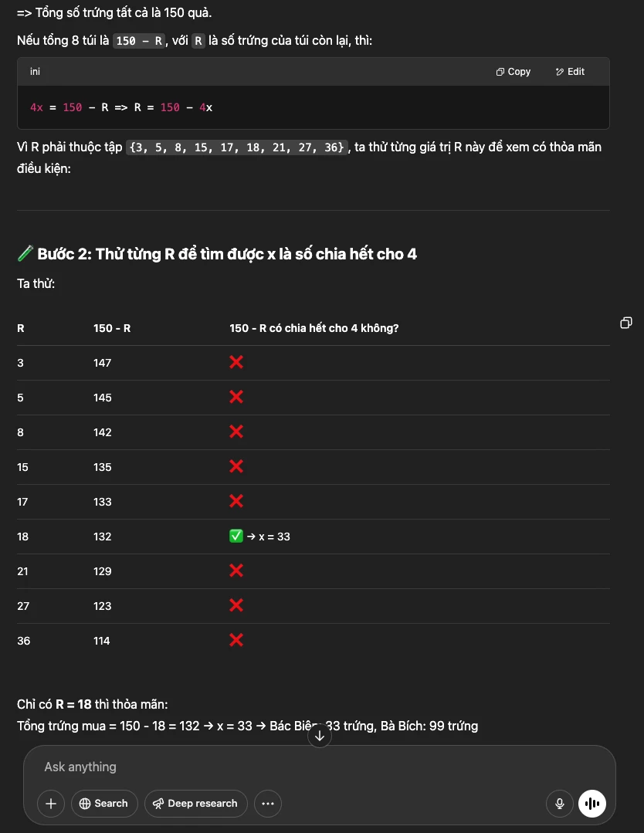Edit the ini code block

coord(570,72)
